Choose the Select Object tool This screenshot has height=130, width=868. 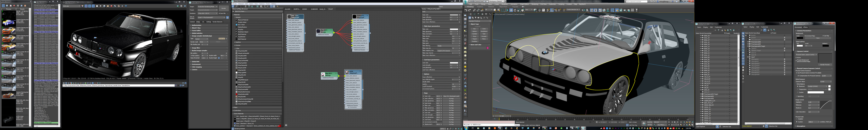[495, 10]
